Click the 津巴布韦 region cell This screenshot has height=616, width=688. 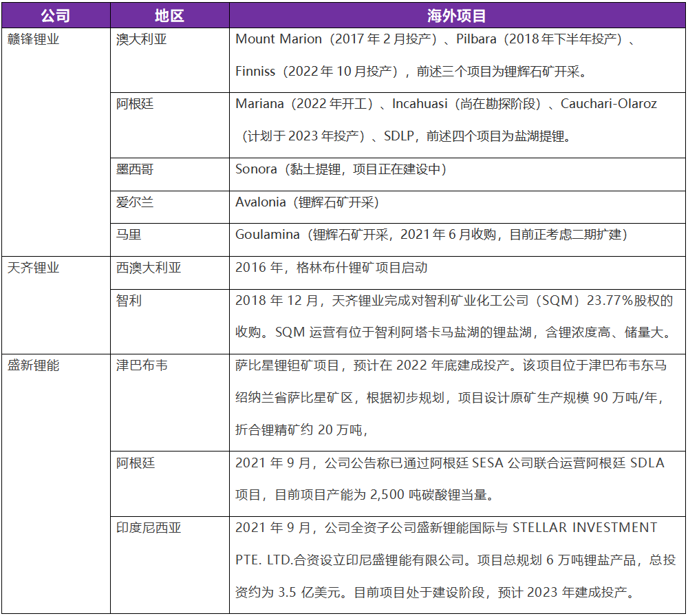pyautogui.click(x=169, y=403)
